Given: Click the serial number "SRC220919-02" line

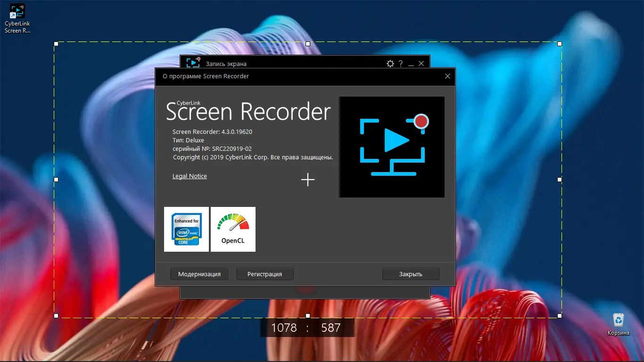Looking at the screenshot, I should 212,149.
